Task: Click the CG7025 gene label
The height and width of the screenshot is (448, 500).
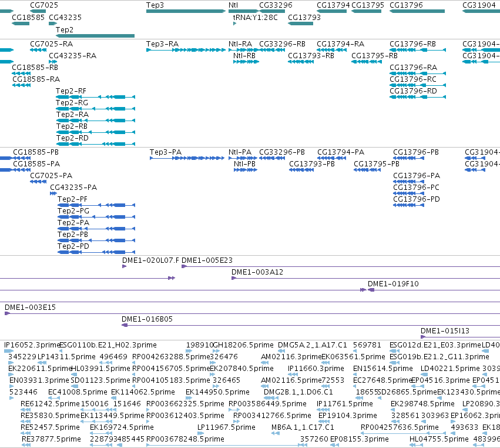Action: pyautogui.click(x=44, y=5)
